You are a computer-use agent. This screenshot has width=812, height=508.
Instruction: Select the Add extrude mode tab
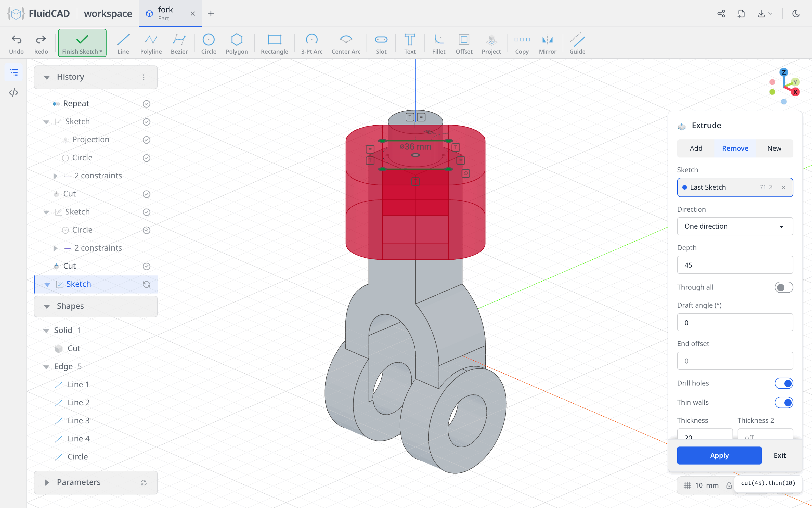pos(696,148)
